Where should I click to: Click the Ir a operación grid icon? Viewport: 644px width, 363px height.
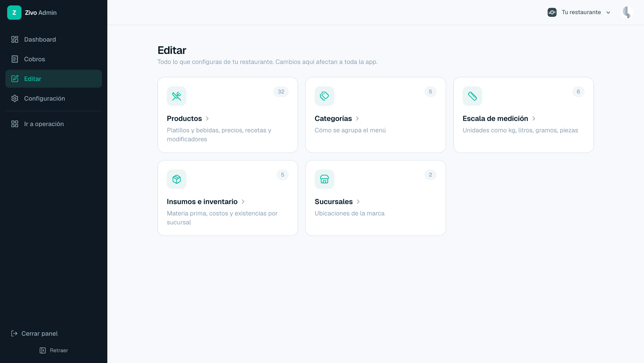click(x=15, y=124)
